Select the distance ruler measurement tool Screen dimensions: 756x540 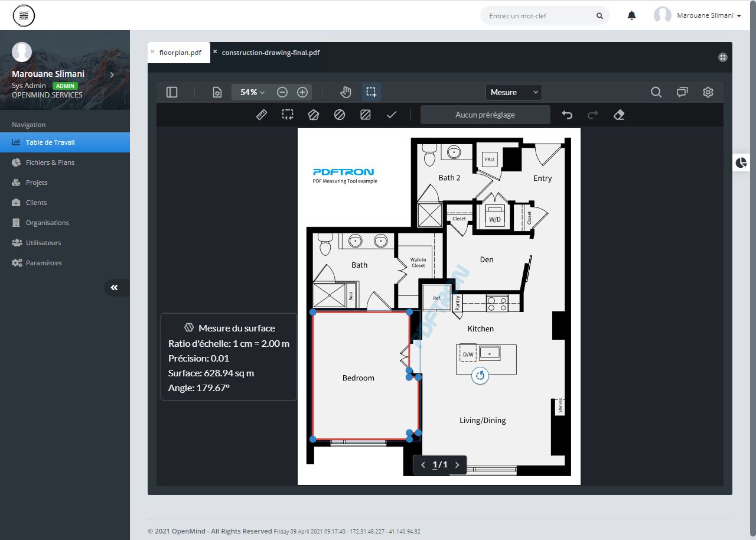[262, 115]
